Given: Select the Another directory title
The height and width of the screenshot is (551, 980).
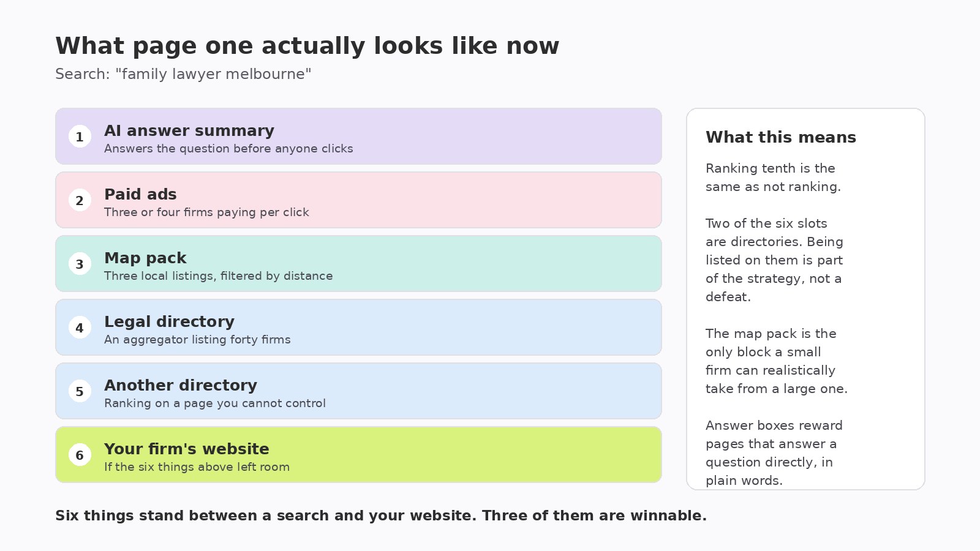Looking at the screenshot, I should 181,386.
